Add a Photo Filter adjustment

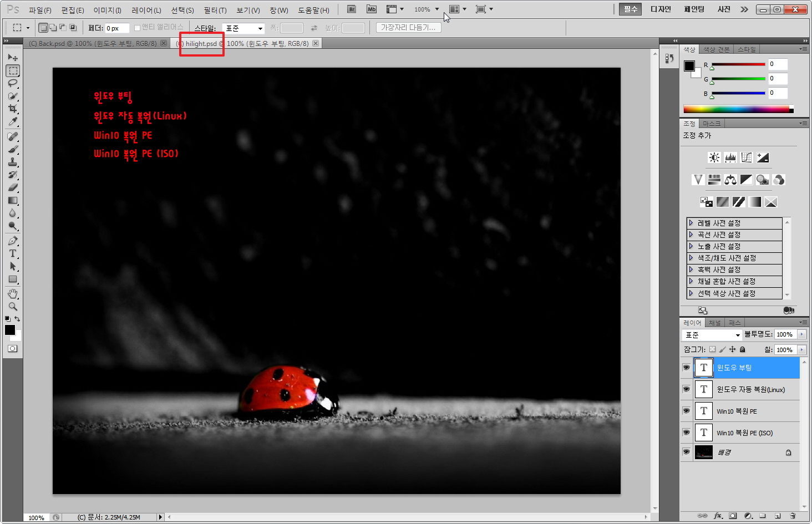(763, 180)
